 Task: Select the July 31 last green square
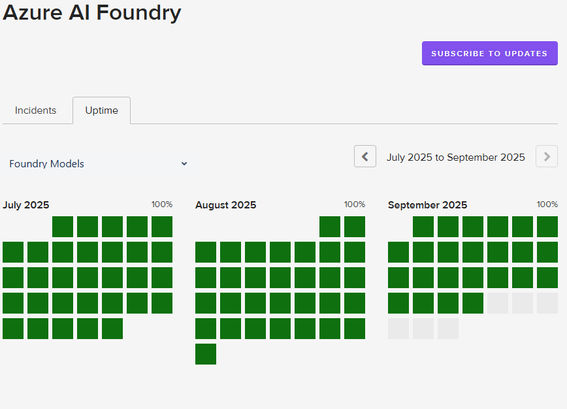(112, 329)
